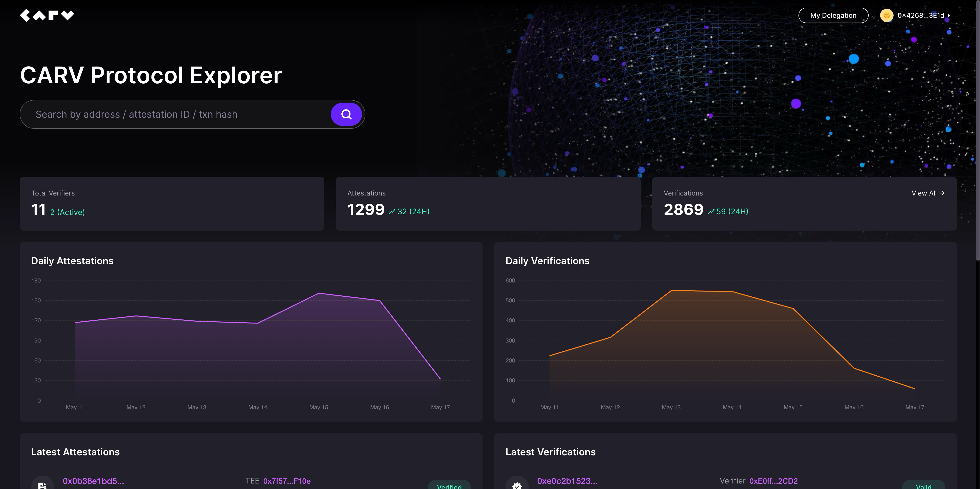Click the wallet avatar emoji icon
This screenshot has width=980, height=489.
pyautogui.click(x=887, y=15)
